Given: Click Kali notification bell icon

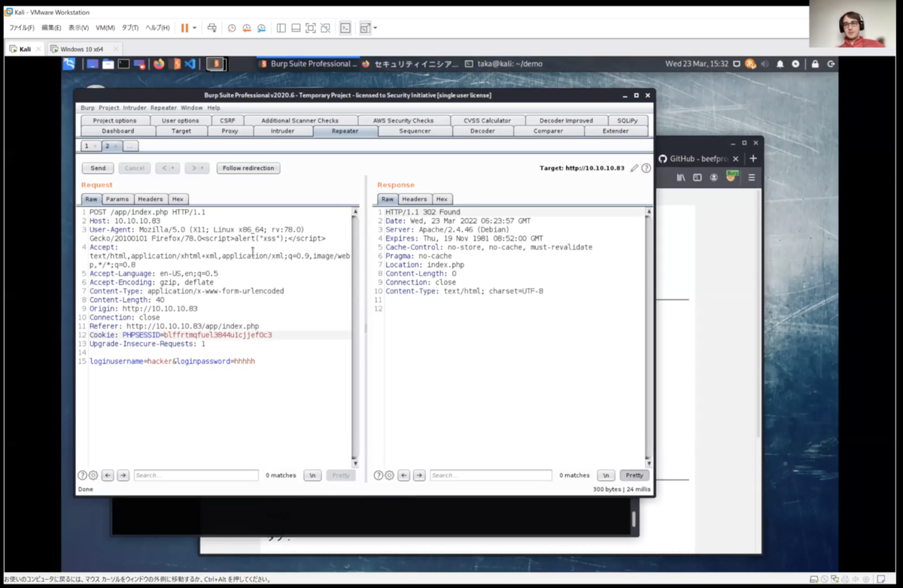Looking at the screenshot, I should pyautogui.click(x=780, y=64).
